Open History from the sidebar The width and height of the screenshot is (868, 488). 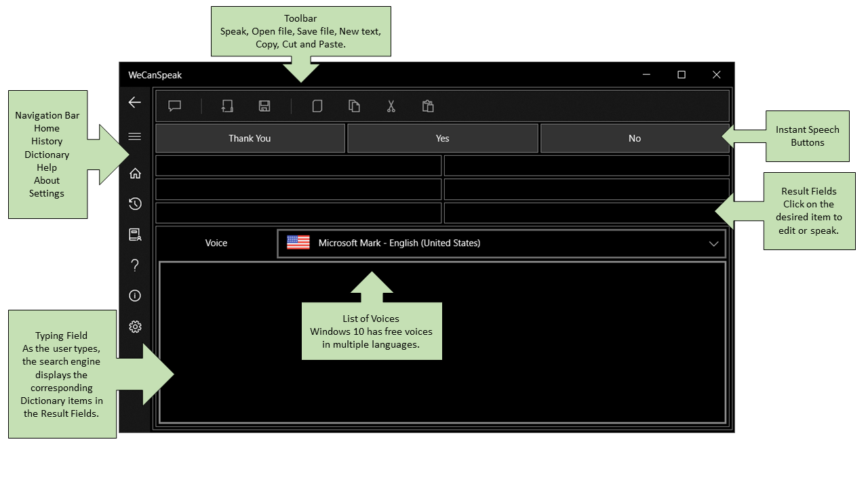[x=135, y=203]
